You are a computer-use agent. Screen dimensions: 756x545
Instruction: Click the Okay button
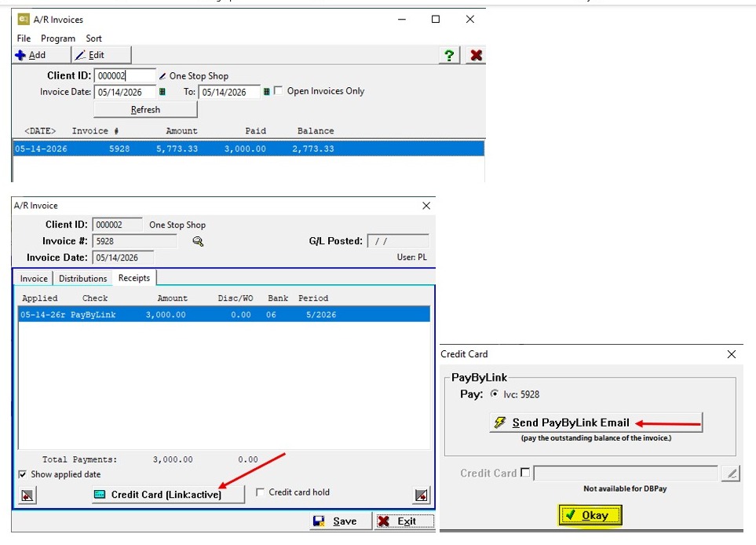(590, 515)
